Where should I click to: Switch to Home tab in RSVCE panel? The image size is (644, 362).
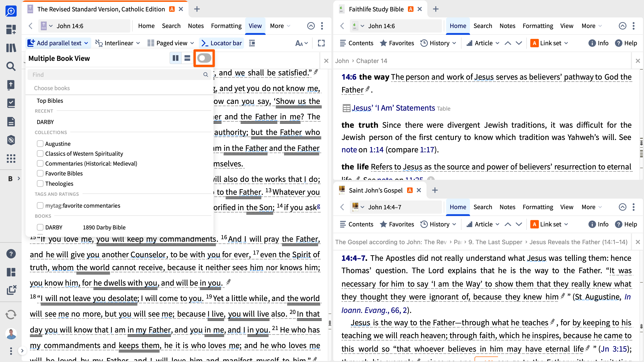[147, 26]
